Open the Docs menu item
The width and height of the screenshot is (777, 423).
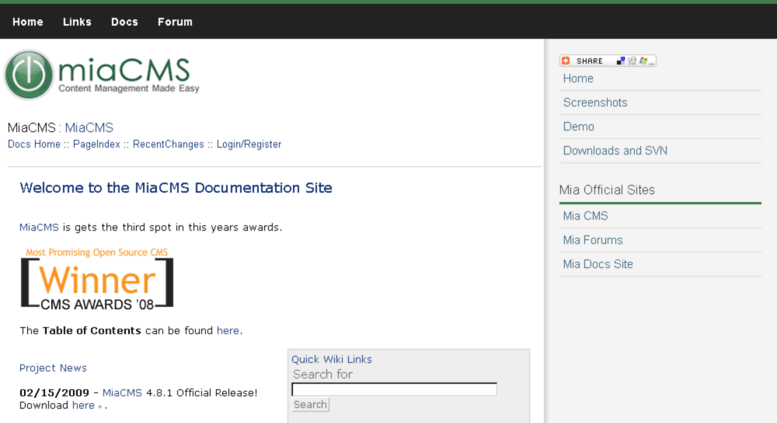[x=124, y=22]
